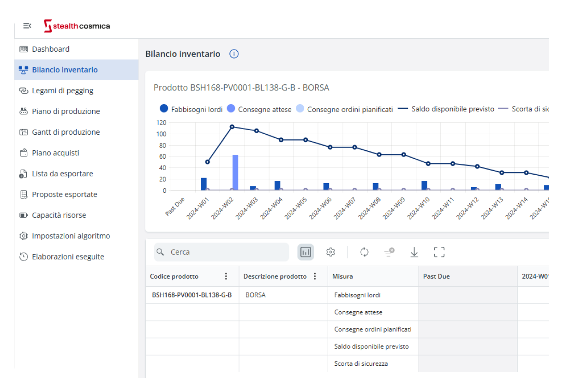Open table settings gear icon
The height and width of the screenshot is (392, 563).
pos(330,252)
